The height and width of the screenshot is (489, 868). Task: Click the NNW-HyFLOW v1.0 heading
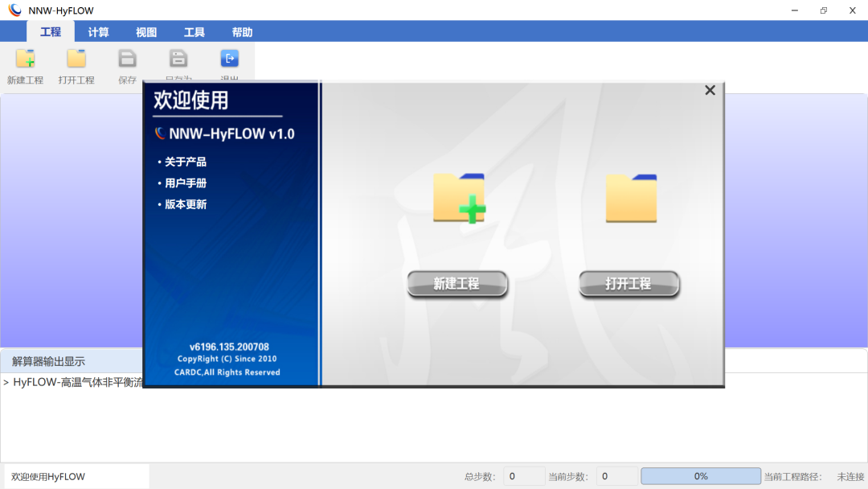coord(231,134)
